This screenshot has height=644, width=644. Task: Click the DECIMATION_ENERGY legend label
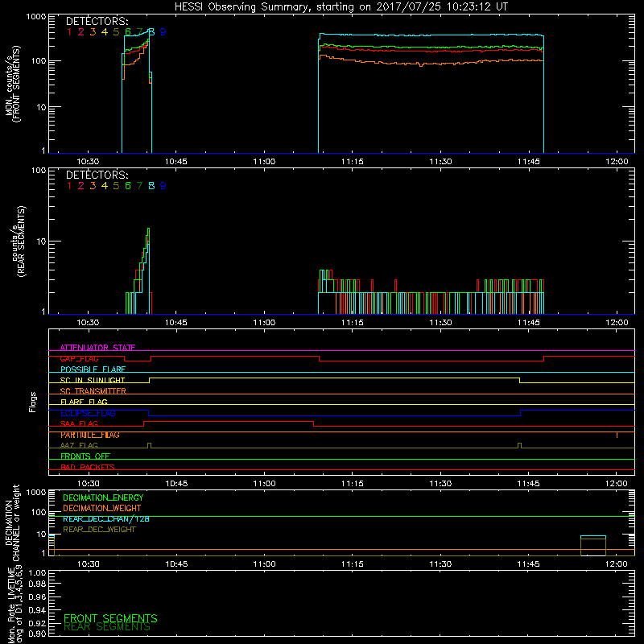(103, 497)
